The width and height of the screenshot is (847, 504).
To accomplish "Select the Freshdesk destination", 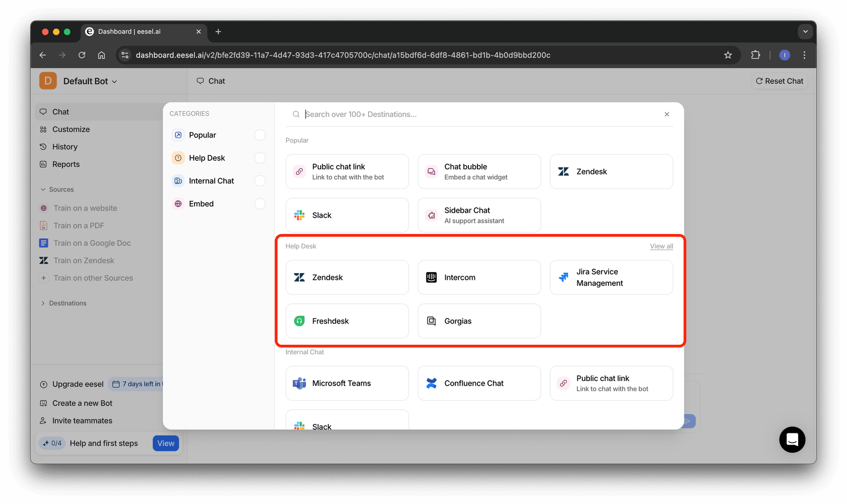I will point(347,321).
